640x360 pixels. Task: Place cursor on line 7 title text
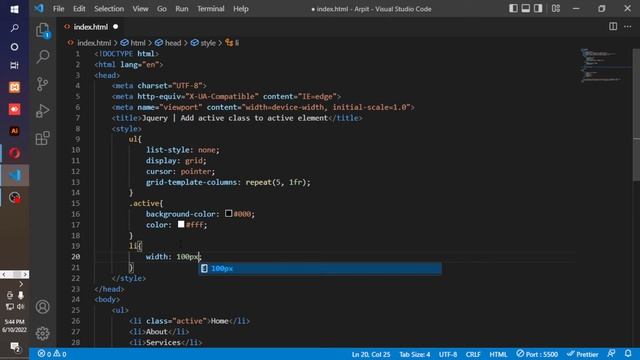click(x=235, y=118)
